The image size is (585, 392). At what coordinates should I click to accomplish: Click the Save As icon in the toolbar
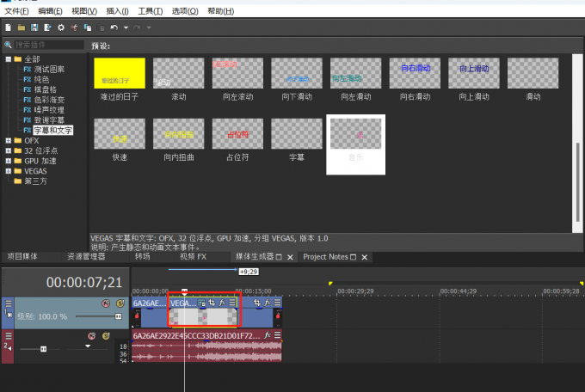click(47, 28)
